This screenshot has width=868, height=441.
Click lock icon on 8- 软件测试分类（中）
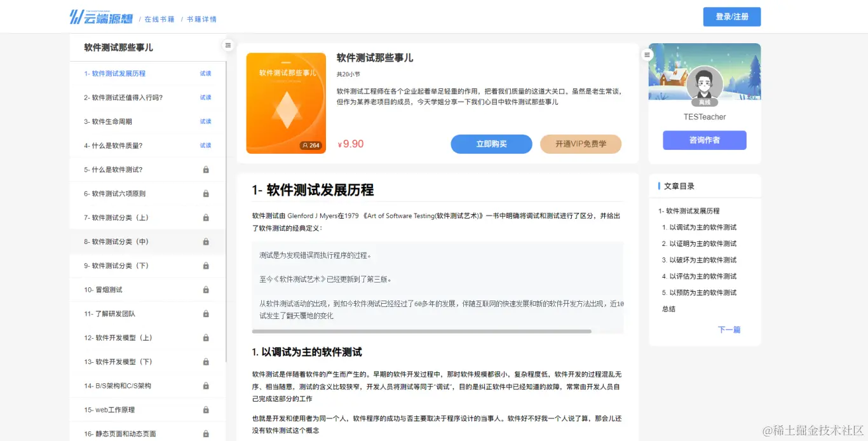206,242
